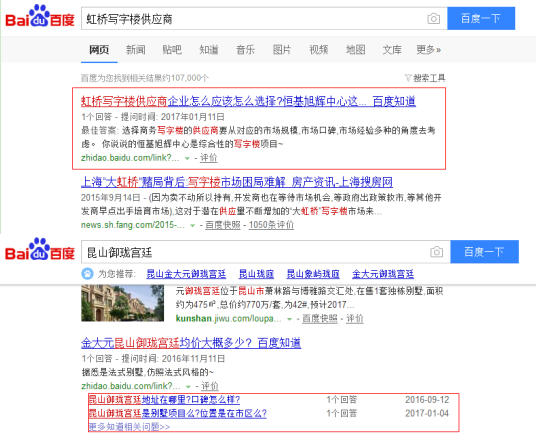The width and height of the screenshot is (536, 434).
Task: Open camera image search in 虹桥写字楼供应商 box
Action: pos(434,18)
